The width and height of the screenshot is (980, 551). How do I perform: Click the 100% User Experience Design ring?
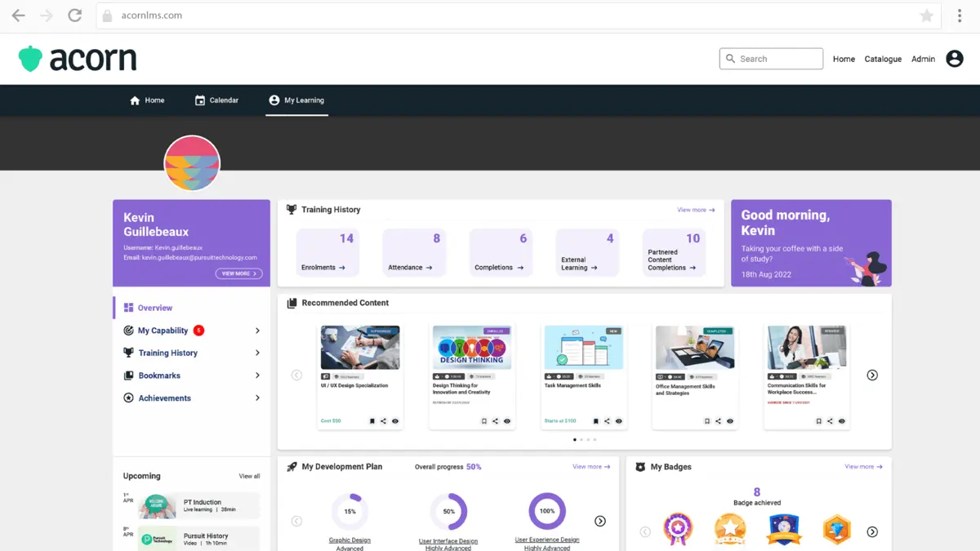click(547, 512)
